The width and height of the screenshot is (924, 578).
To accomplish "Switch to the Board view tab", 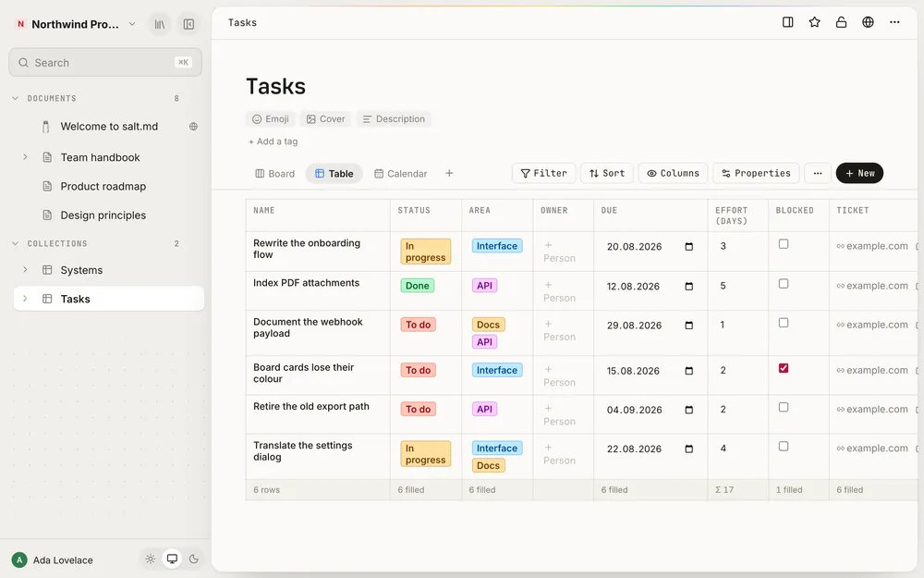I will [x=274, y=174].
